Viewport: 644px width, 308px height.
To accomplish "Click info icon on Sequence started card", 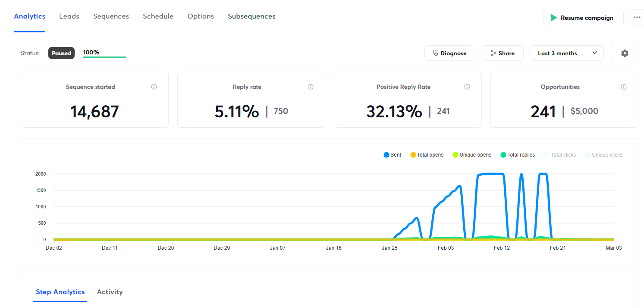I will tap(154, 87).
